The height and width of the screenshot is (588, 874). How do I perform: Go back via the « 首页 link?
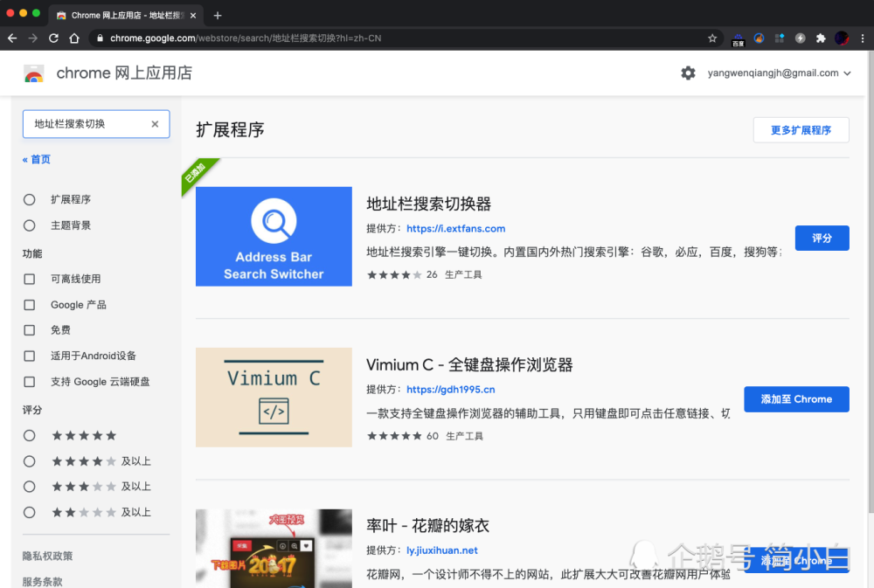(36, 159)
